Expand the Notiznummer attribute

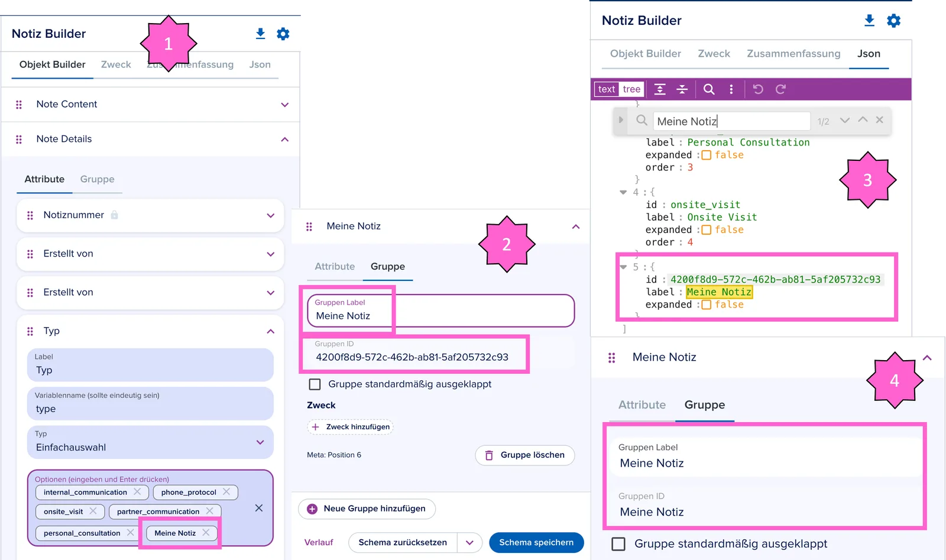(x=271, y=215)
